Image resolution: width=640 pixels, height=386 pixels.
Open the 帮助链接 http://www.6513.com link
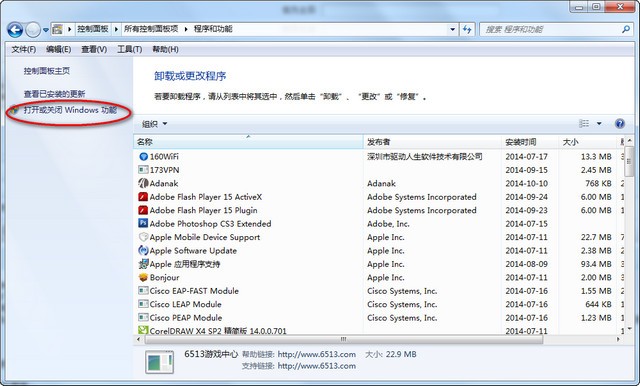pyautogui.click(x=316, y=355)
